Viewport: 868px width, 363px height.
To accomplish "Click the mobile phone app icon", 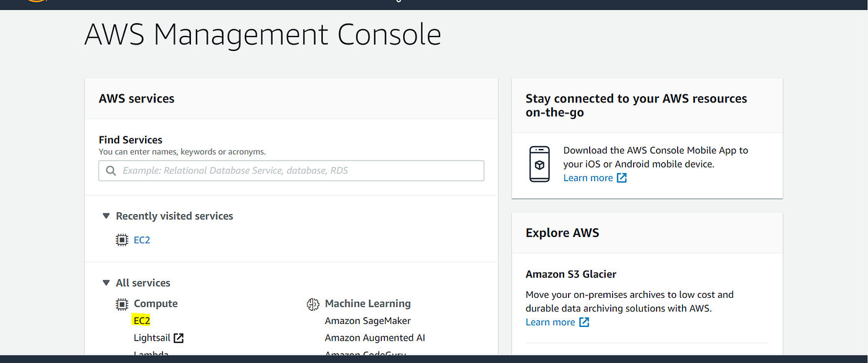I will [x=539, y=164].
